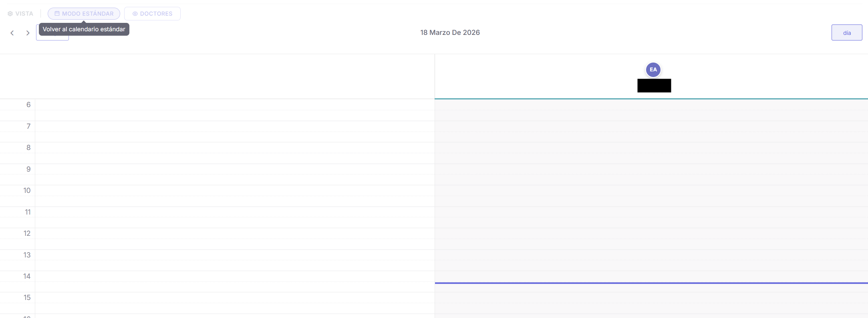Click the eye icon in DOCTORES button

pos(135,14)
